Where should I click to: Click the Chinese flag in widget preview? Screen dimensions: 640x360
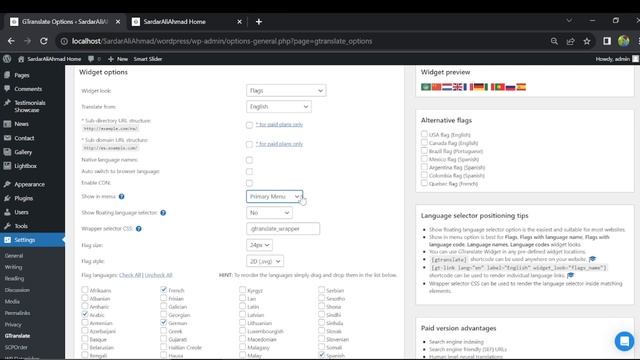(x=436, y=87)
